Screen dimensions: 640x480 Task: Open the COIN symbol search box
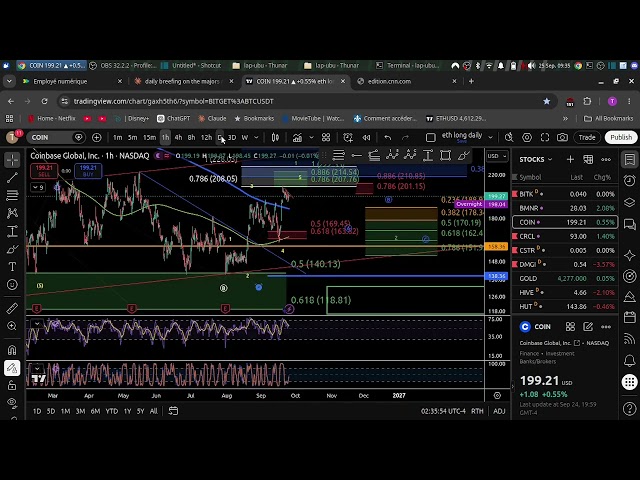pos(56,138)
